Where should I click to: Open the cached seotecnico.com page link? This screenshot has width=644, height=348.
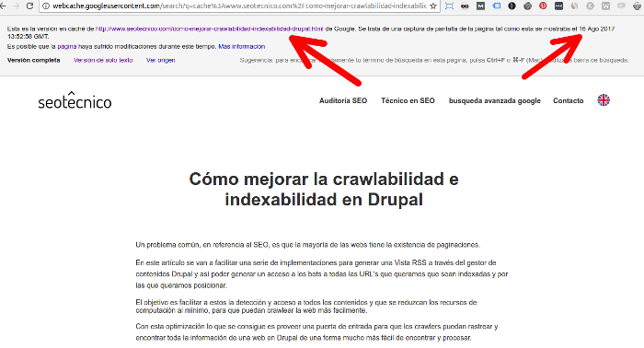(x=210, y=29)
